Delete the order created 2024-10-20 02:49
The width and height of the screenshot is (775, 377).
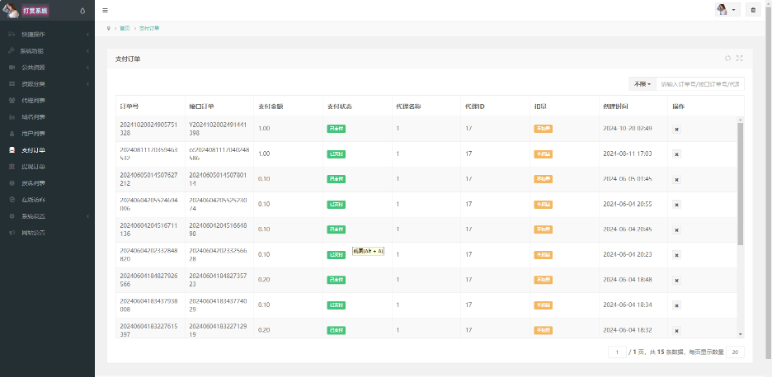(x=677, y=129)
